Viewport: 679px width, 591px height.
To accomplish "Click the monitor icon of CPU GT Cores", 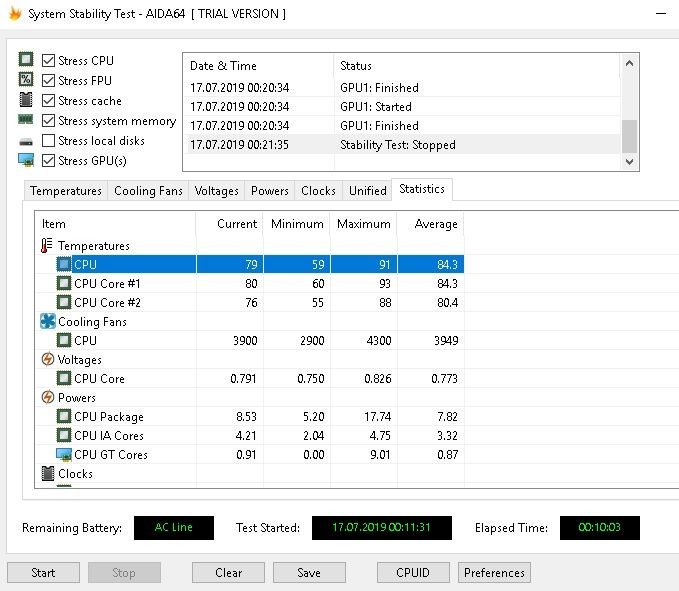I will point(64,454).
